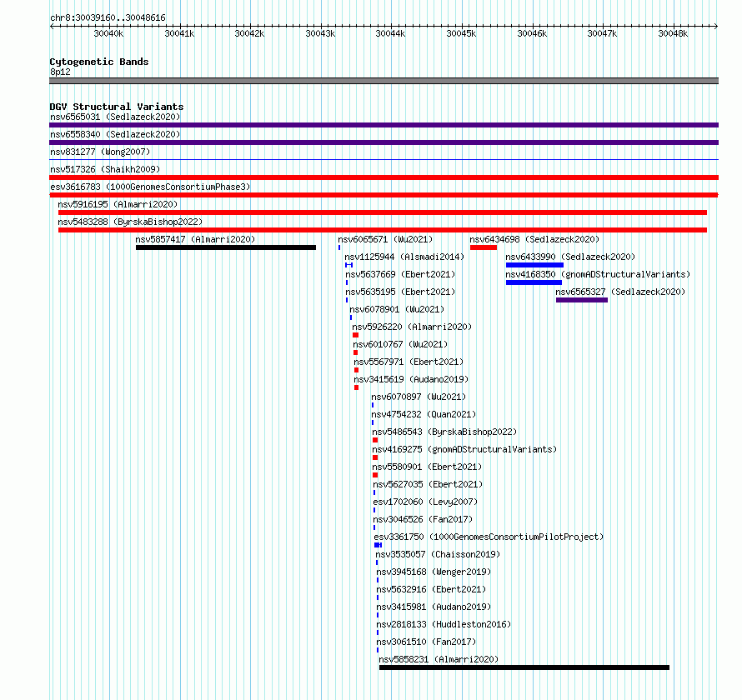The image size is (742, 700).
Task: Click the 30048k ruler tick label
Action: coord(673,33)
